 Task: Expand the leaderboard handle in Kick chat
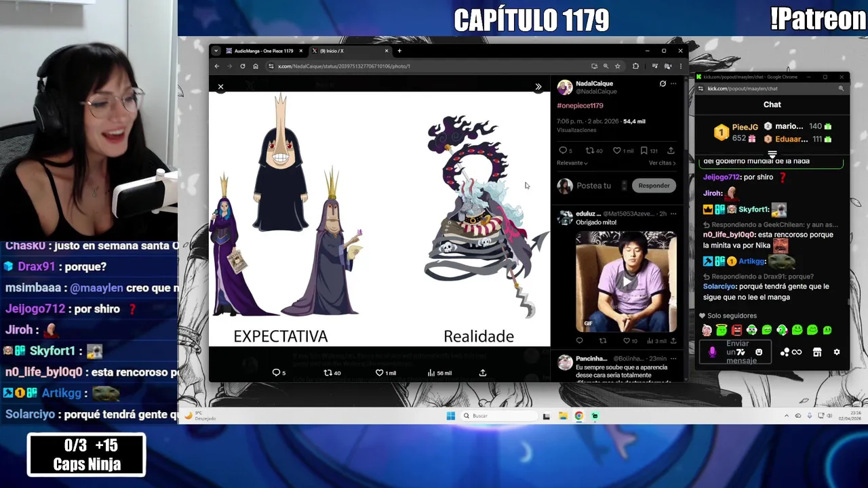pyautogui.click(x=772, y=155)
